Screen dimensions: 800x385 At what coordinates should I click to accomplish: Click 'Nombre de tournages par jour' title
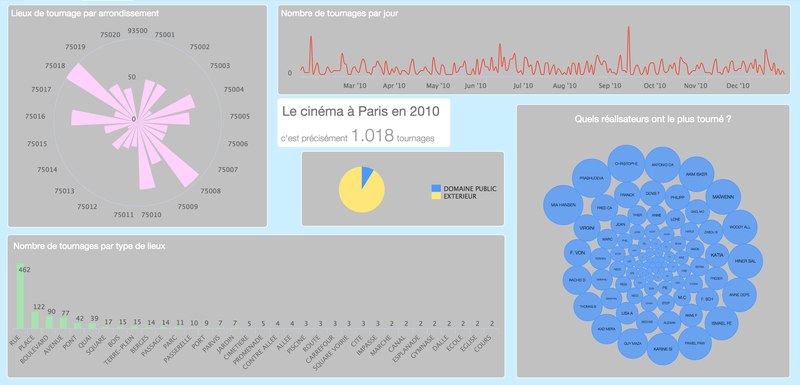click(339, 14)
